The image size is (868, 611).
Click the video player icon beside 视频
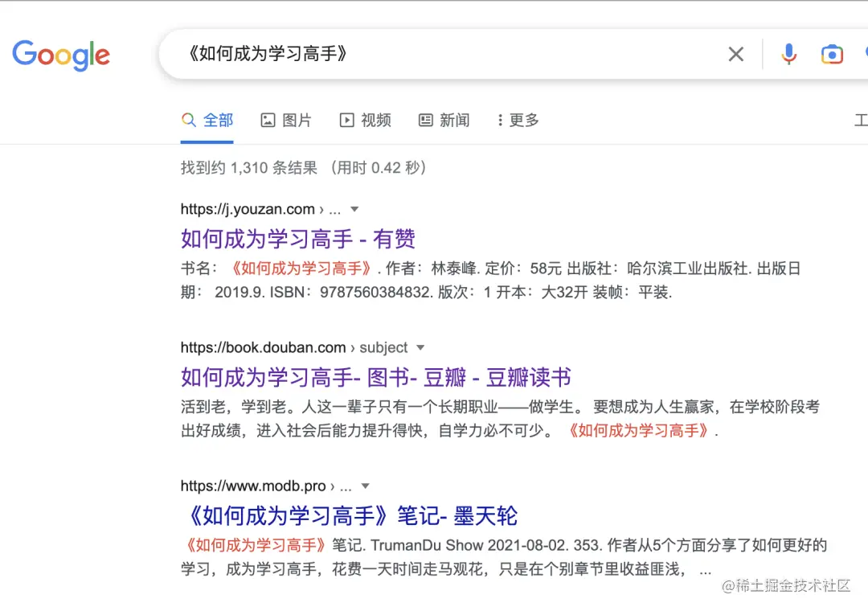click(346, 119)
